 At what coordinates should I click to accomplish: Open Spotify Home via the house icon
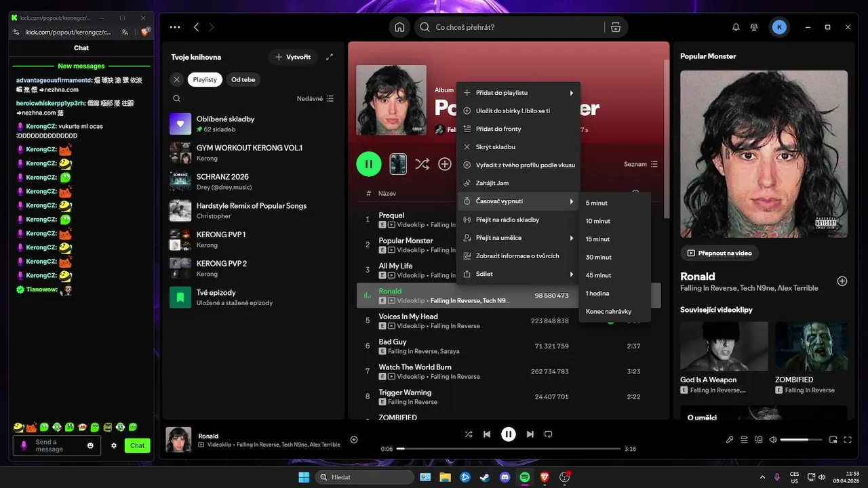pos(399,27)
